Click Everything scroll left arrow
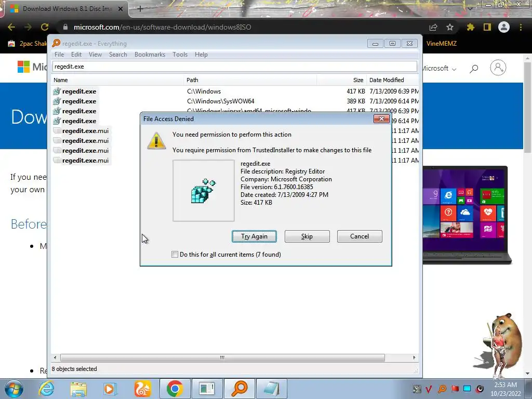Screen dimensions: 532x399 tap(55, 357)
